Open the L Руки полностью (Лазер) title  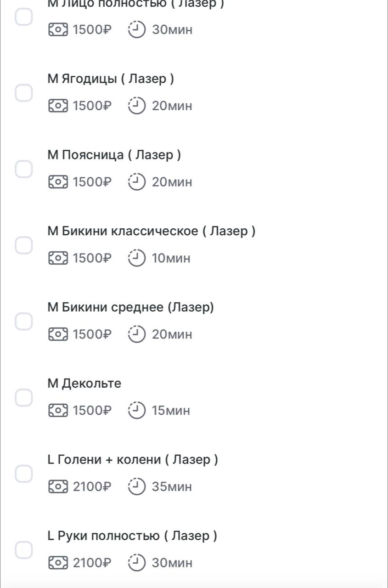click(x=132, y=536)
